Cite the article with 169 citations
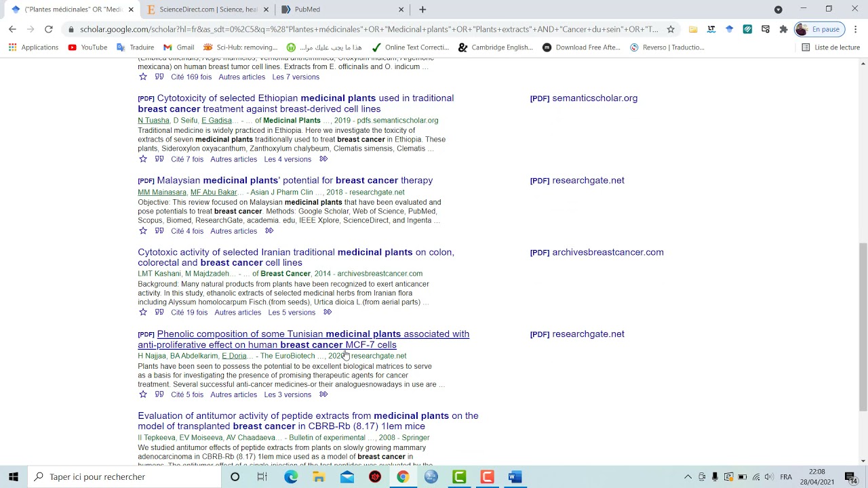This screenshot has width=868, height=488. coord(159,77)
